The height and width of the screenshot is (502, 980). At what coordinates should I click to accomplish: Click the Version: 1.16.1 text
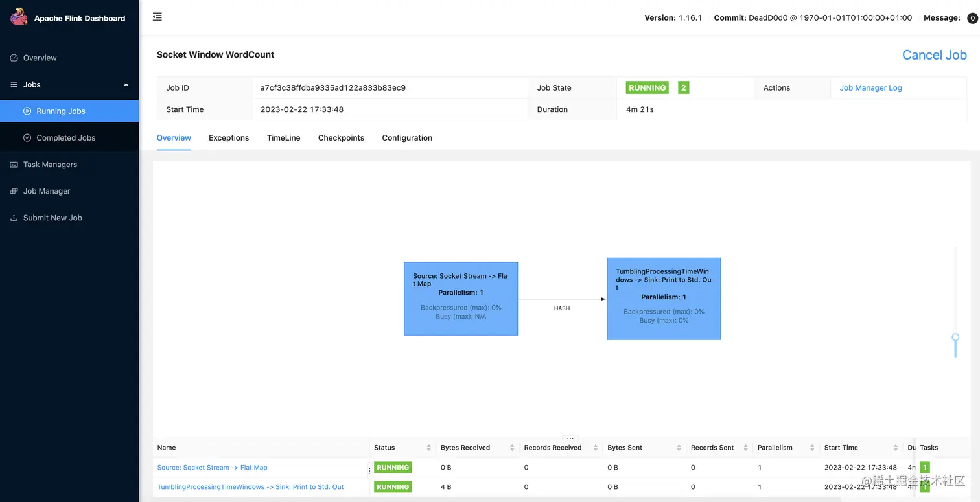(x=673, y=18)
